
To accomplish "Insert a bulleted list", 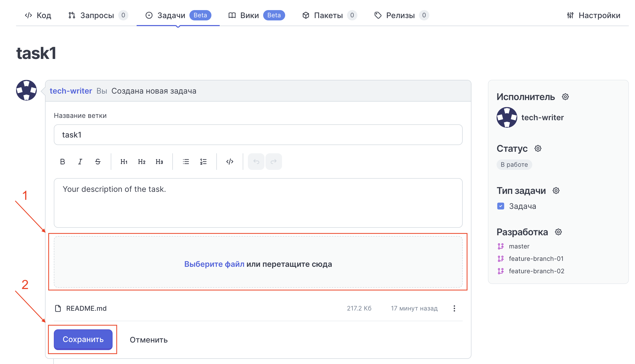I will click(186, 162).
